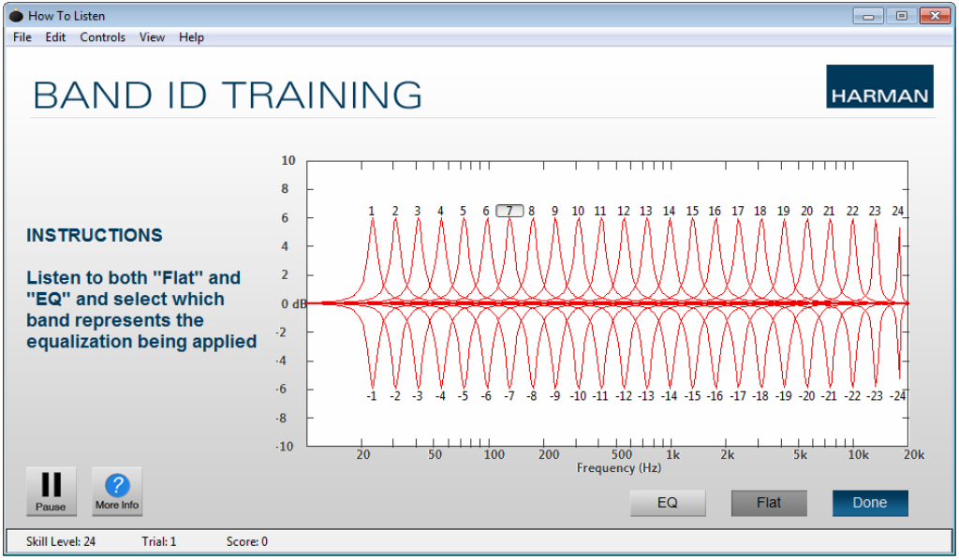Image resolution: width=959 pixels, height=560 pixels.
Task: Select cut band -12 label
Action: click(x=623, y=396)
